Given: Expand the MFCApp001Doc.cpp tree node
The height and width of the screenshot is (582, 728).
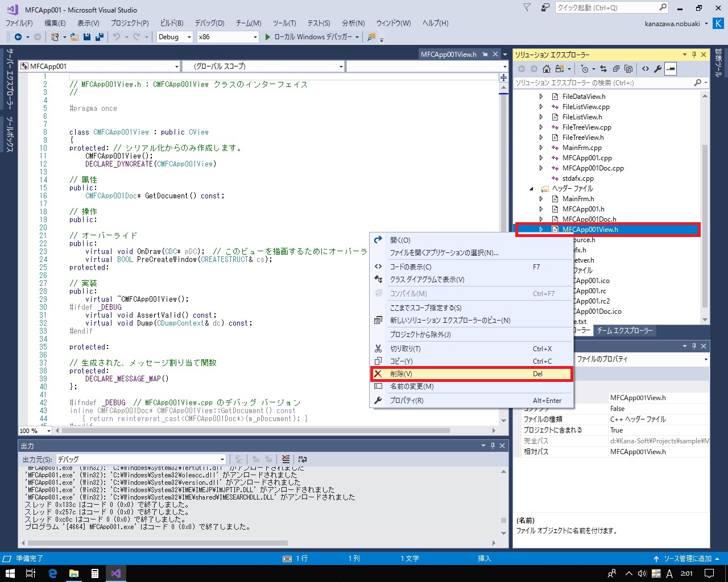Looking at the screenshot, I should (541, 168).
